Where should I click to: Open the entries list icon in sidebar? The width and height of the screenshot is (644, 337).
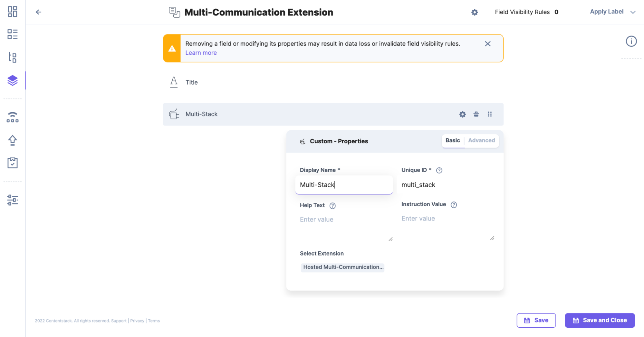pyautogui.click(x=12, y=34)
